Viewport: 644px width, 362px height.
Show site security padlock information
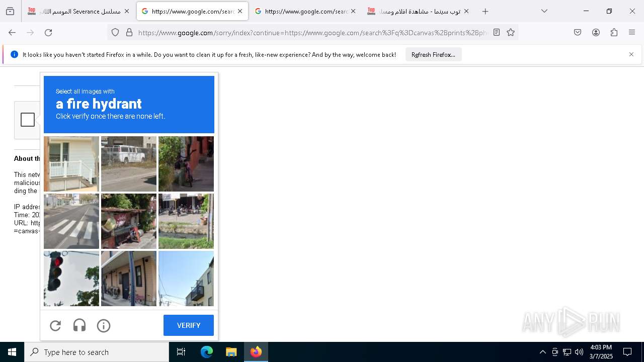[129, 32]
